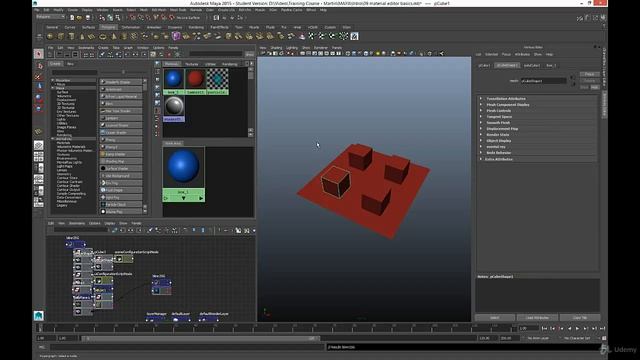Click the swatch size slider in Create bar
Screen dimensions: 640x360
[x=124, y=73]
